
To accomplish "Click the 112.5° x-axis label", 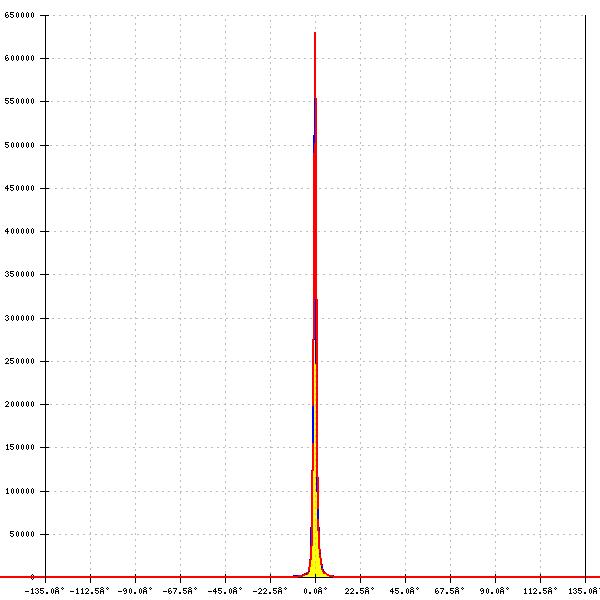I will pos(540,591).
